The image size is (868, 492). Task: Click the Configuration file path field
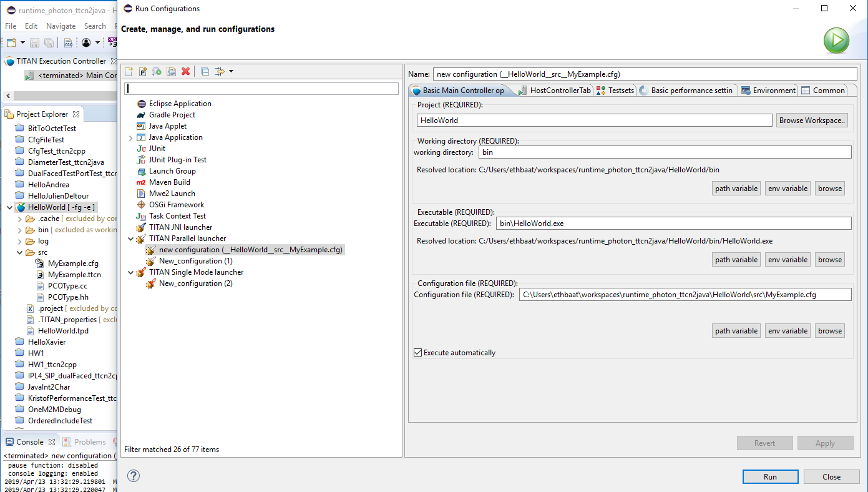click(x=685, y=295)
